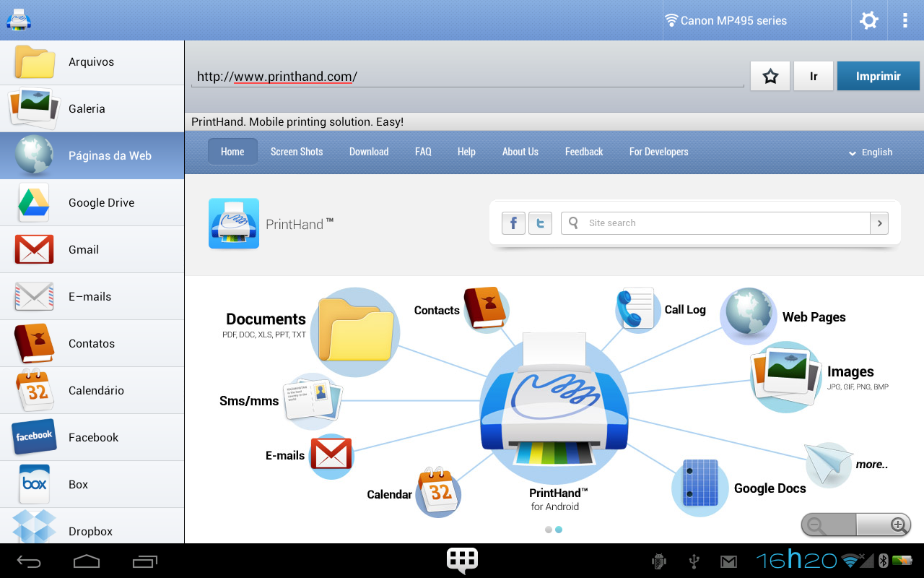Click the Facebook share icon on webpage
Screen dimensions: 924x578
pos(513,223)
